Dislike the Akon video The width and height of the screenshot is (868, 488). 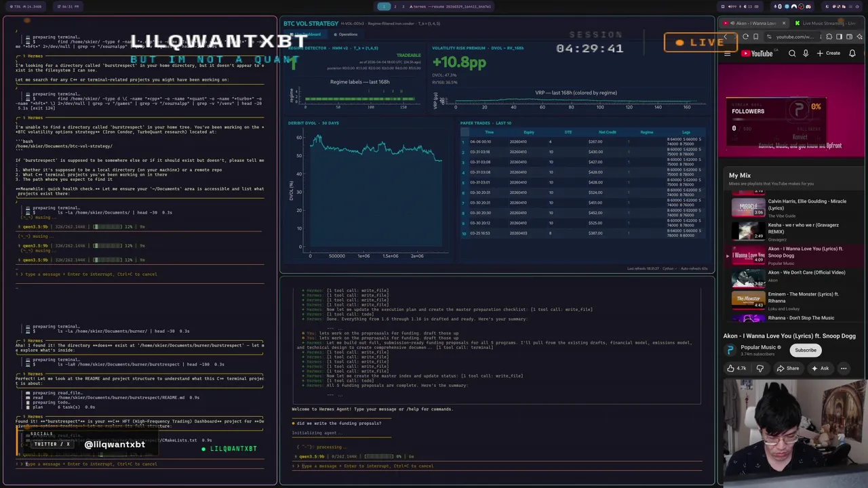(x=759, y=369)
